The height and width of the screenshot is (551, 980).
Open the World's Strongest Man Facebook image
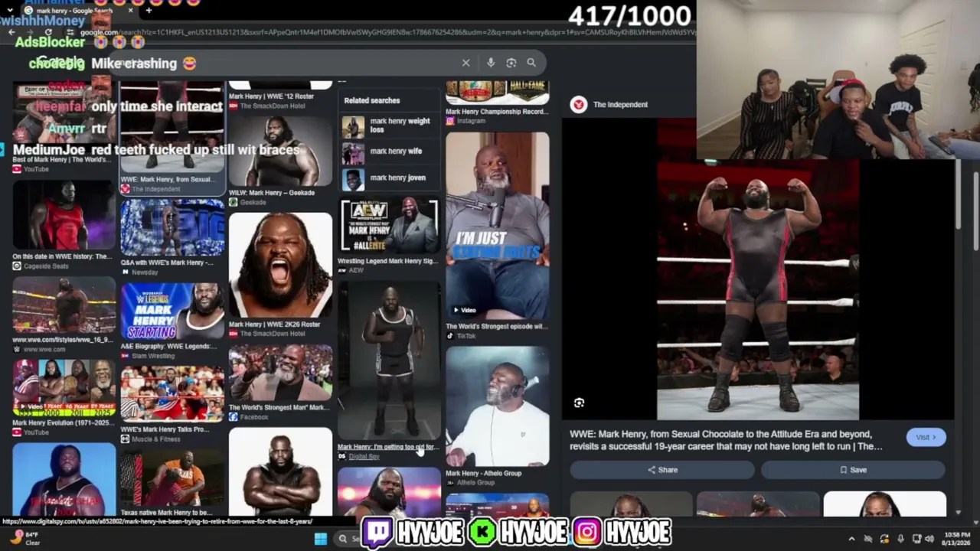tap(280, 373)
